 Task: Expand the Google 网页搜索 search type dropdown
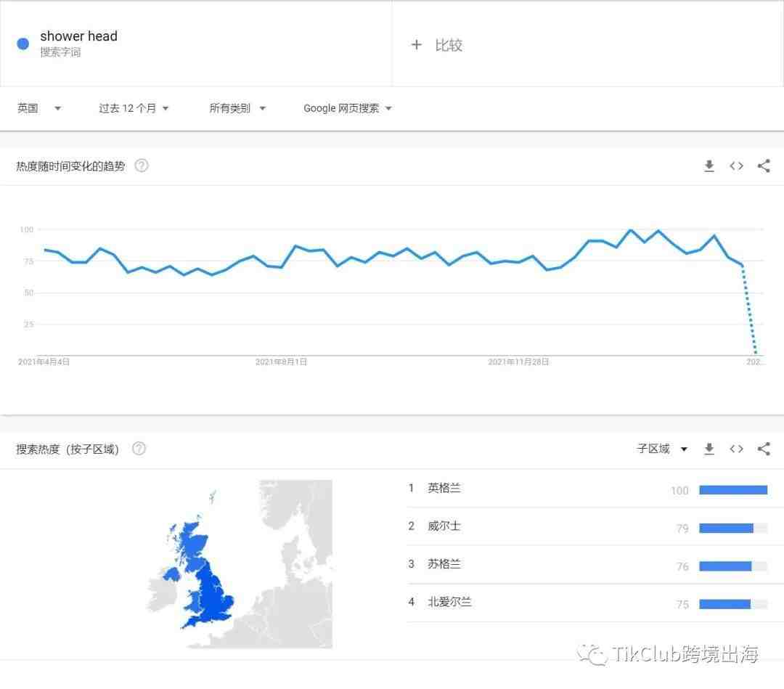tap(347, 108)
